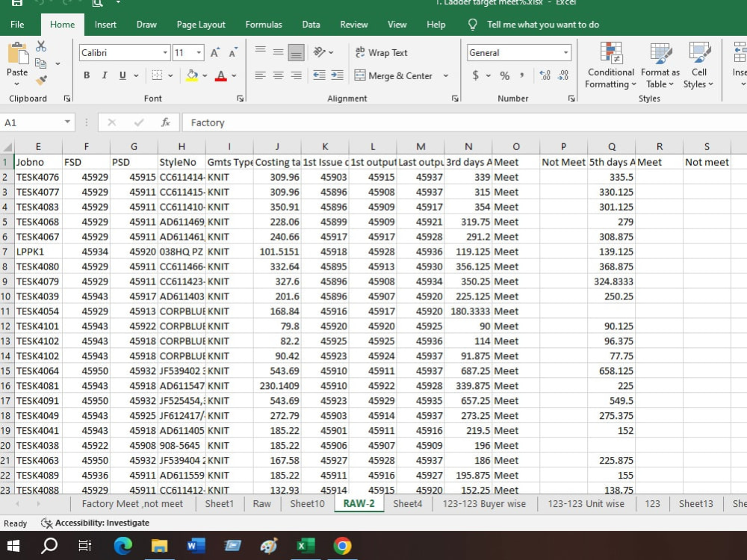Open Chrome from the taskbar
Image resolution: width=747 pixels, height=560 pixels.
[342, 546]
